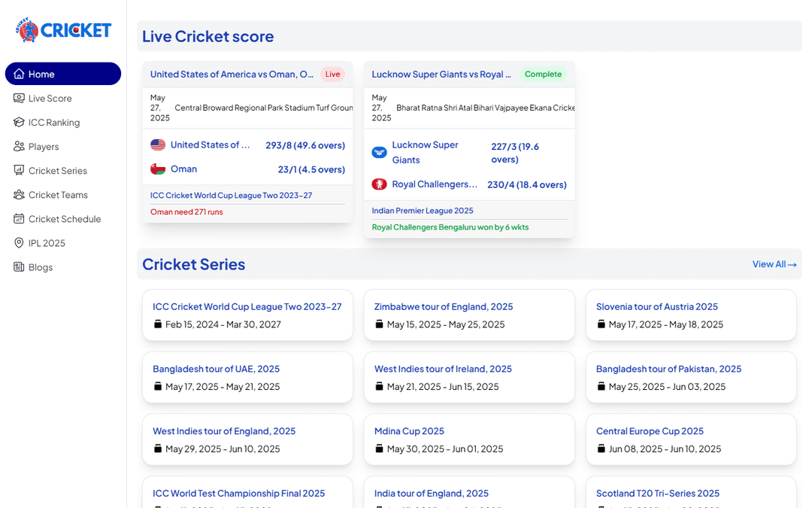Image resolution: width=812 pixels, height=508 pixels.
Task: Click calendar icon beside Feb 15, 2024 date
Action: pyautogui.click(x=158, y=324)
